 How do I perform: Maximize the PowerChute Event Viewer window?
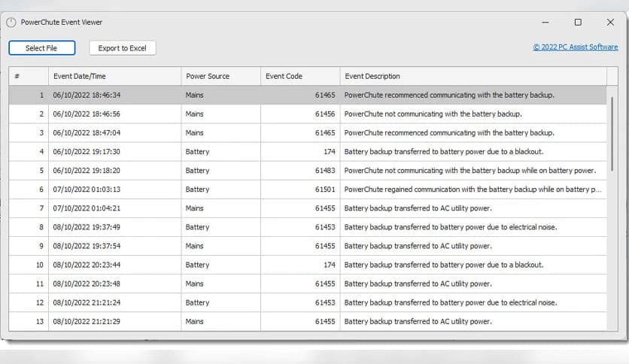point(578,23)
